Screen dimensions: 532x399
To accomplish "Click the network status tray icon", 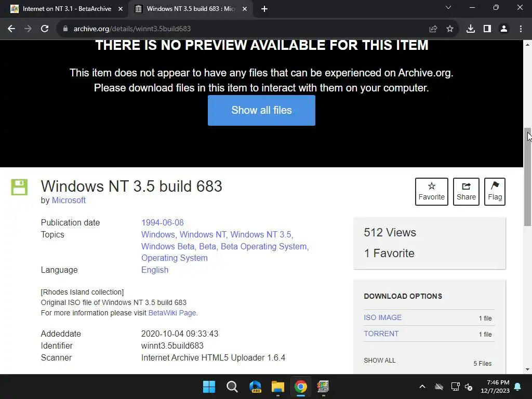I will tap(455, 387).
